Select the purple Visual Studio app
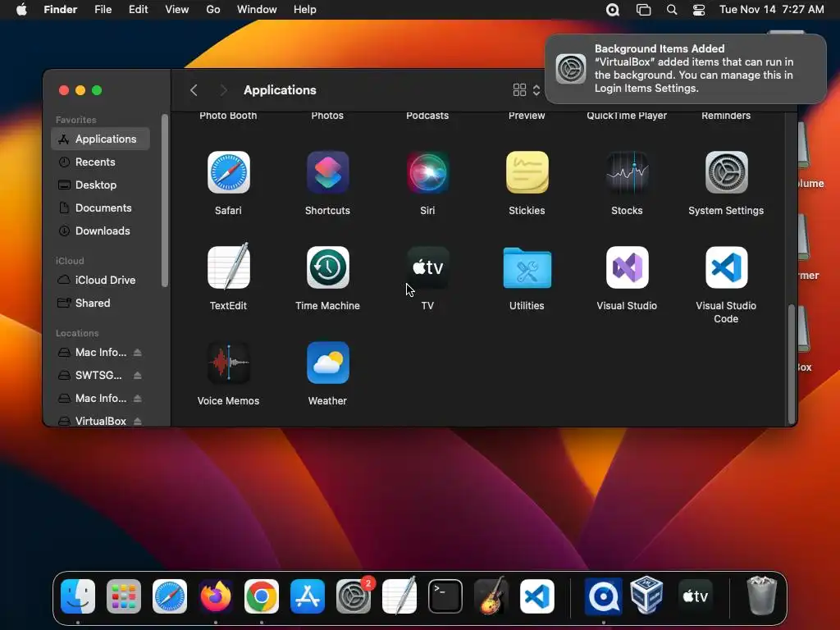Image resolution: width=840 pixels, height=630 pixels. click(627, 267)
